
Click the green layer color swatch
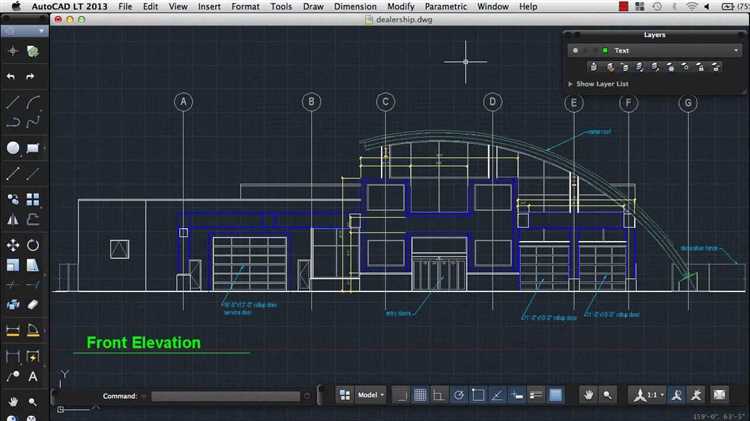[x=605, y=50]
